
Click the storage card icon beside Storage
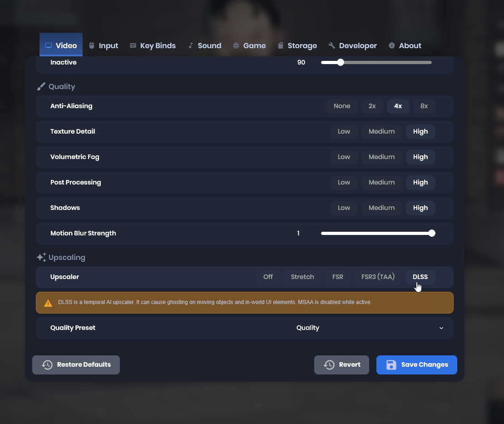pyautogui.click(x=281, y=45)
